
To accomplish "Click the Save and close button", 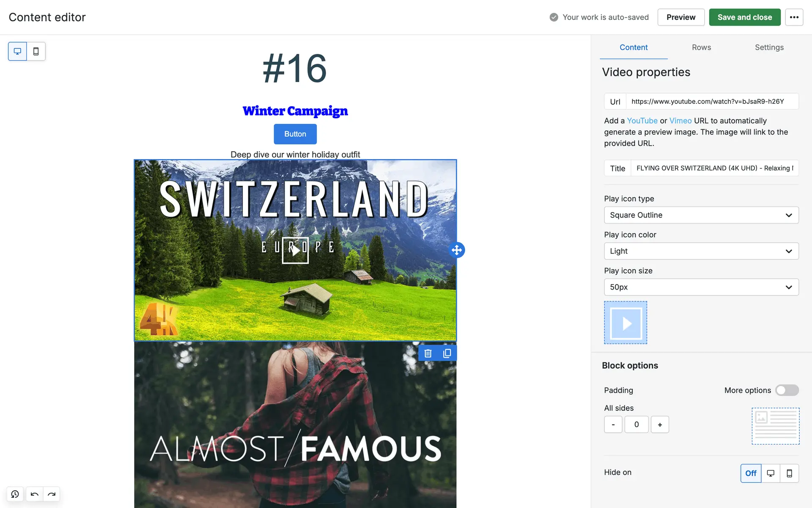I will click(745, 17).
